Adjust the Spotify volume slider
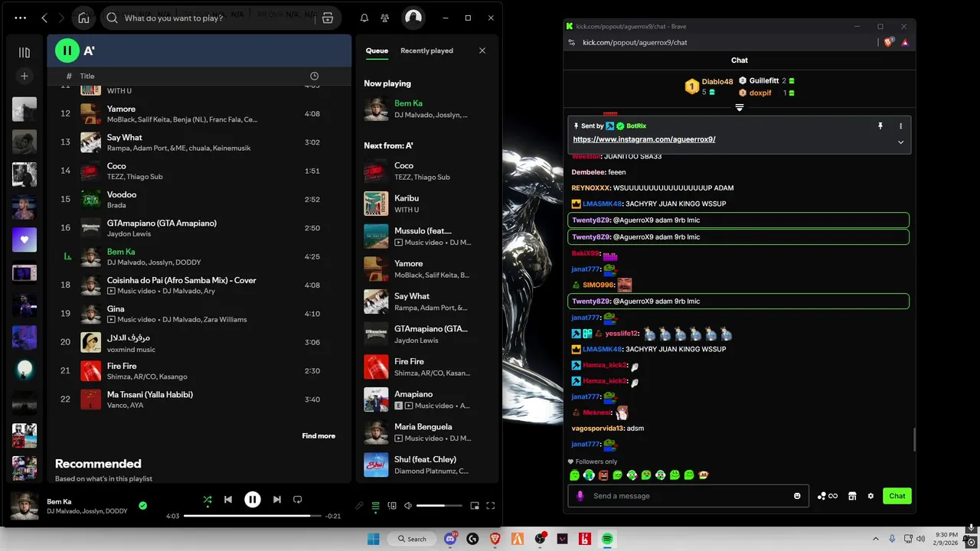The width and height of the screenshot is (980, 551). (x=439, y=505)
